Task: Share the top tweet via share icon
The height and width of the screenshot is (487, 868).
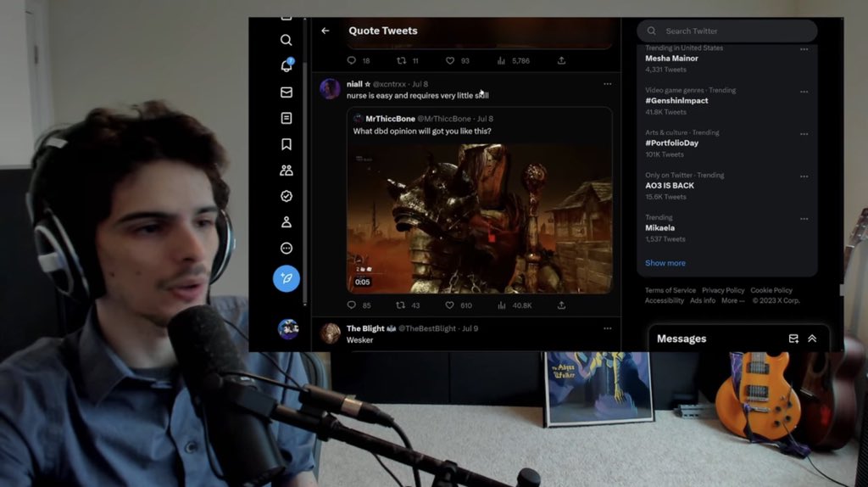Action: click(x=561, y=60)
